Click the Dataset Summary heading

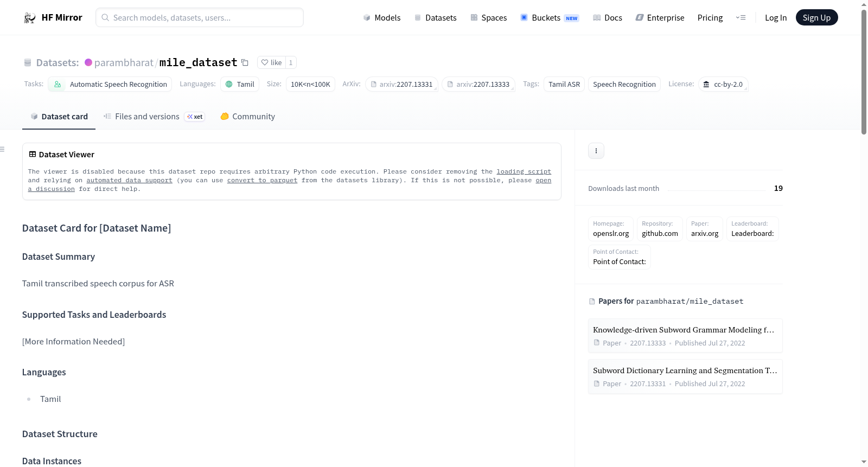59,257
